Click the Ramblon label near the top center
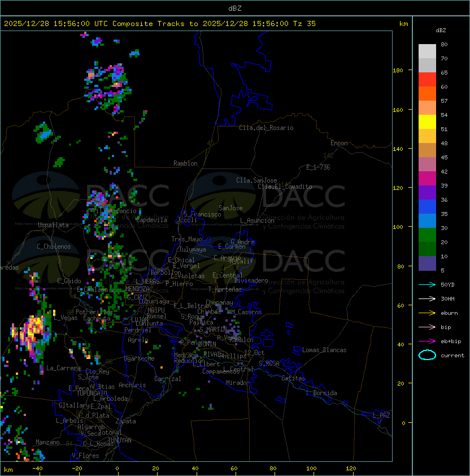 coord(185,163)
